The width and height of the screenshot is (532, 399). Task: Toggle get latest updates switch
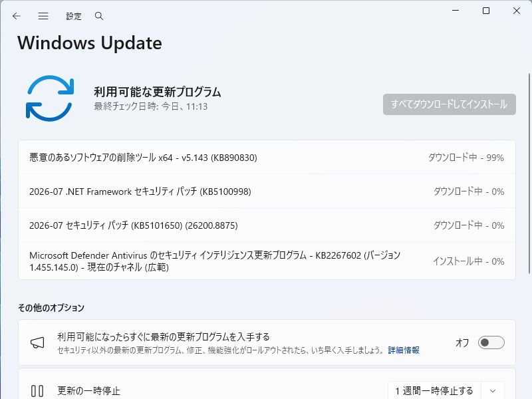coord(491,342)
